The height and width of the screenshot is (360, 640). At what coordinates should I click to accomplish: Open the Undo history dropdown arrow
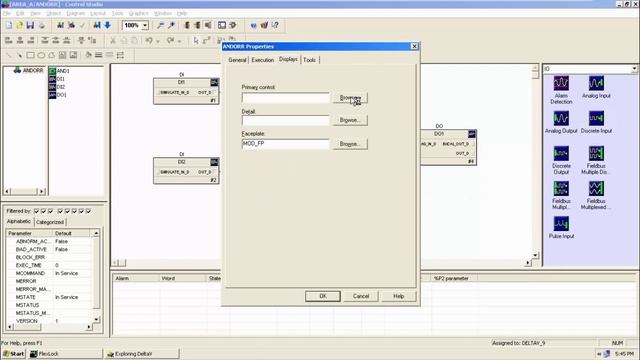(x=158, y=41)
